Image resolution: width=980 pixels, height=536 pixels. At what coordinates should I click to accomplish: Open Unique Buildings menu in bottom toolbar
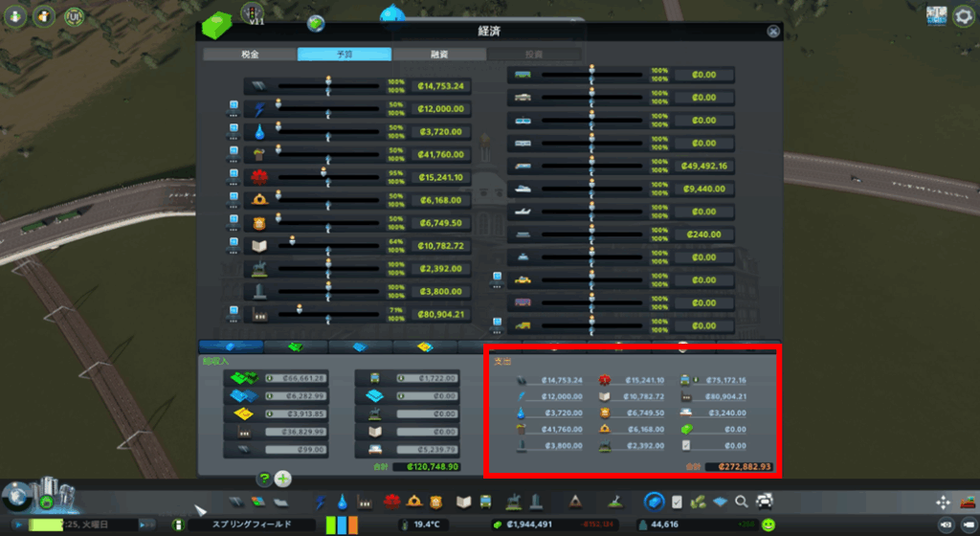[536, 501]
